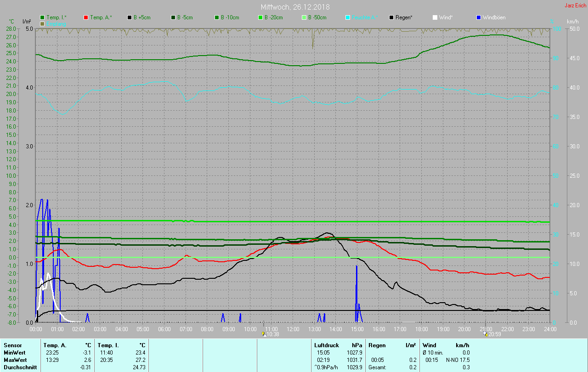This screenshot has height=372, width=588.
Task: Click the blue Windböen legend swatch
Action: (479, 17)
